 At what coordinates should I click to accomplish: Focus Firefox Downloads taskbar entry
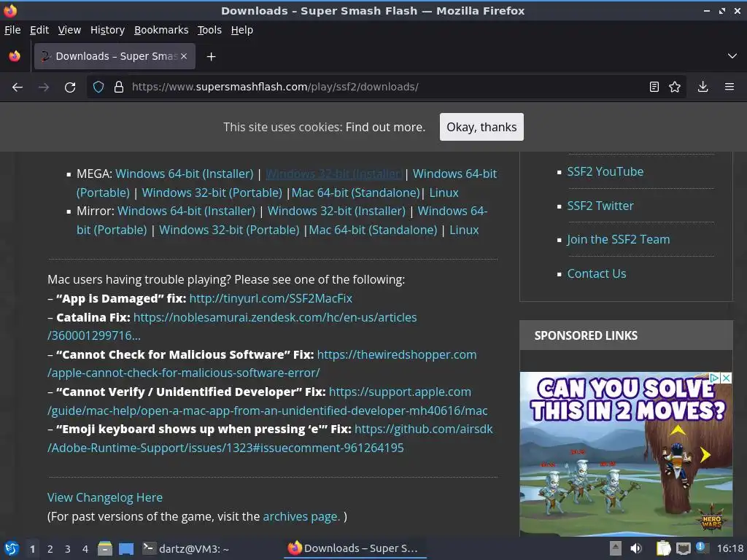pyautogui.click(x=355, y=548)
